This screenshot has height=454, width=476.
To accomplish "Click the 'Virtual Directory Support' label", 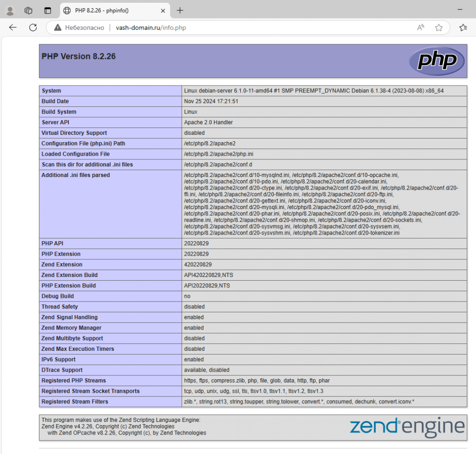I will [x=74, y=133].
